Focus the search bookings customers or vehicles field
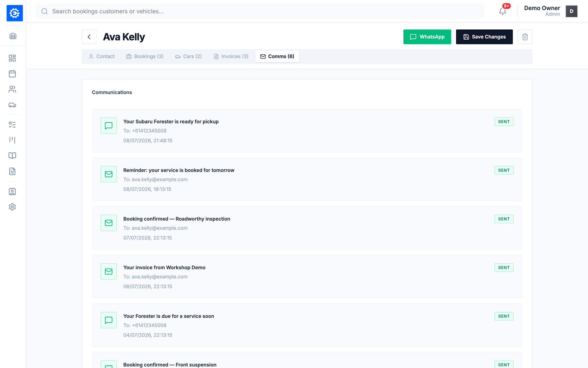Screen dimensions: 588x368 (260, 11)
